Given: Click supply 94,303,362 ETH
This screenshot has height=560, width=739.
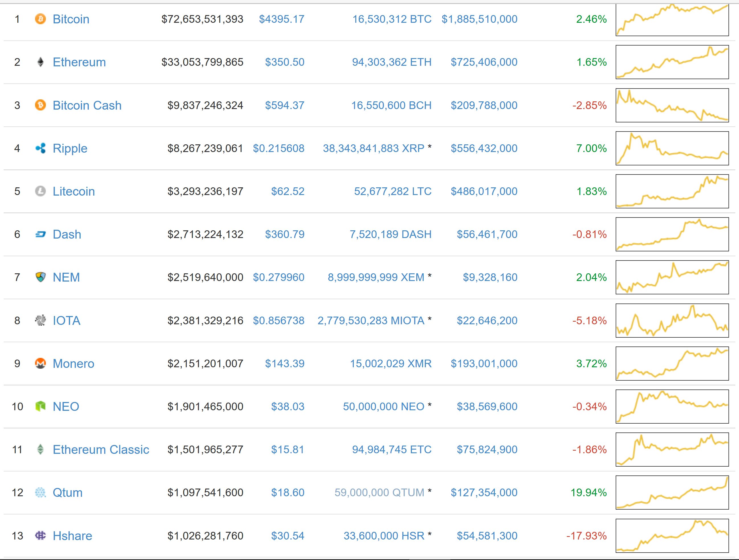Looking at the screenshot, I should point(392,62).
